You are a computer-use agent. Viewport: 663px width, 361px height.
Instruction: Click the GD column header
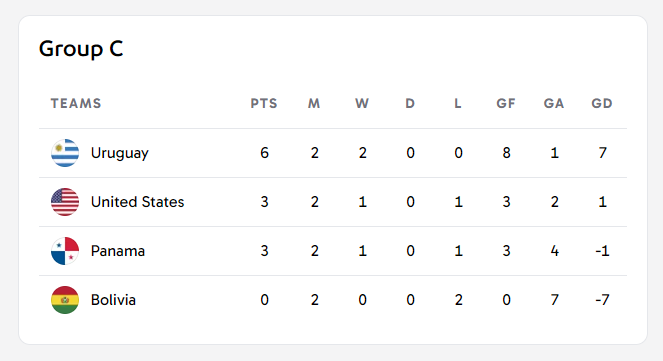click(602, 104)
